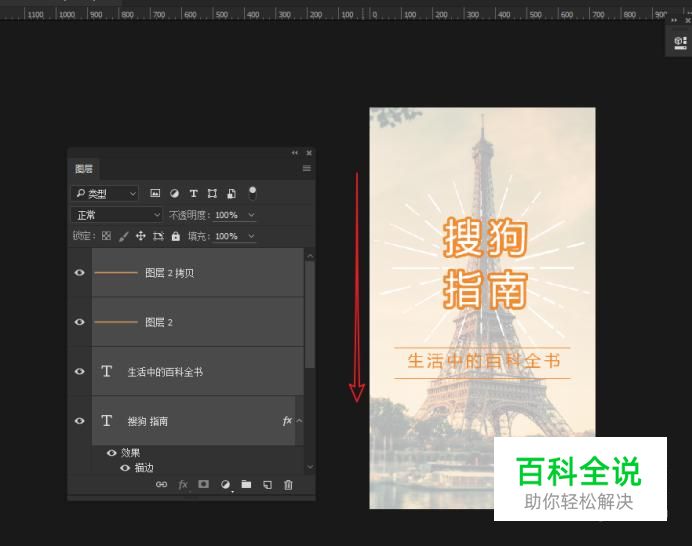Click 图层 2 拷贝 line thumbnail
This screenshot has width=692, height=546.
[116, 273]
